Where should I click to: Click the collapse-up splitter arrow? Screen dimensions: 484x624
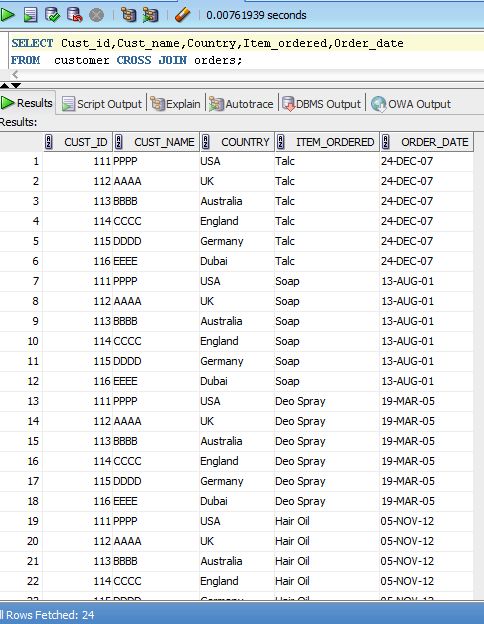[x=4, y=85]
